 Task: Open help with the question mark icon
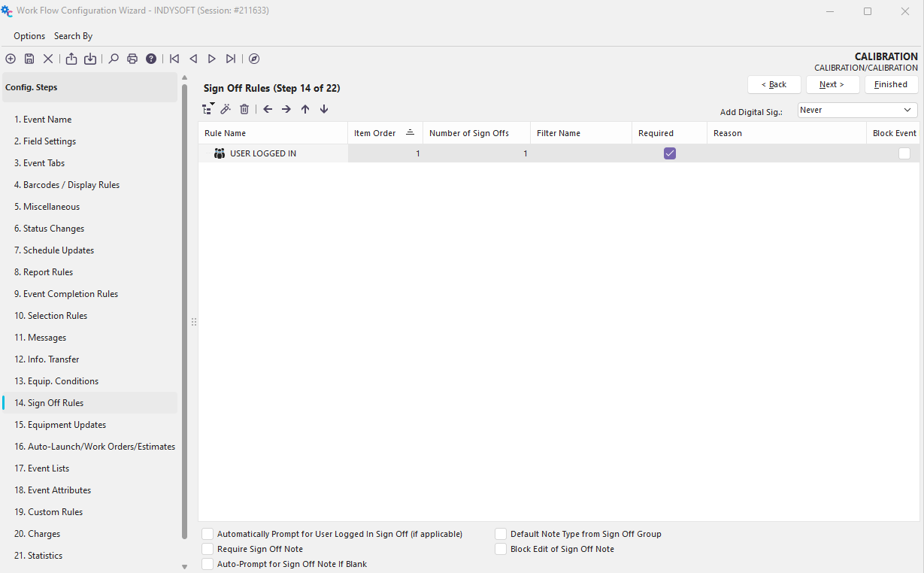[151, 59]
